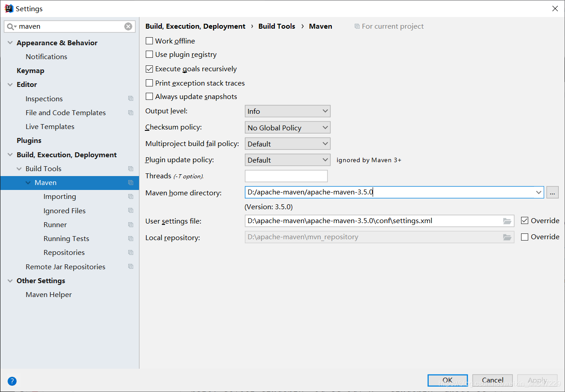Collapse the Maven tree node arrow

pyautogui.click(x=28, y=182)
